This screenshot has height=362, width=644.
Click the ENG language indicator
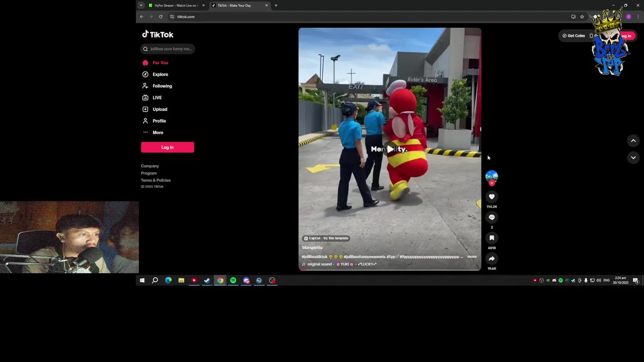click(606, 281)
